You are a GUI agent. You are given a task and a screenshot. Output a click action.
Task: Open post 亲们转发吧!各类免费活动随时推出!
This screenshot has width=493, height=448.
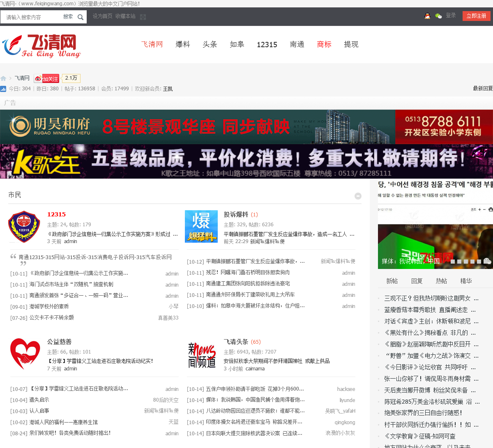pos(70,433)
